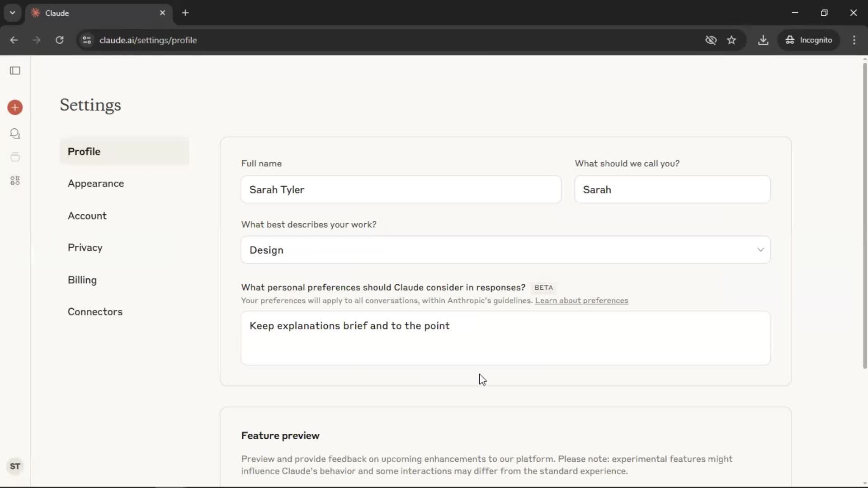Click the page vertical scrollbar
This screenshot has width=868, height=488.
click(x=864, y=216)
